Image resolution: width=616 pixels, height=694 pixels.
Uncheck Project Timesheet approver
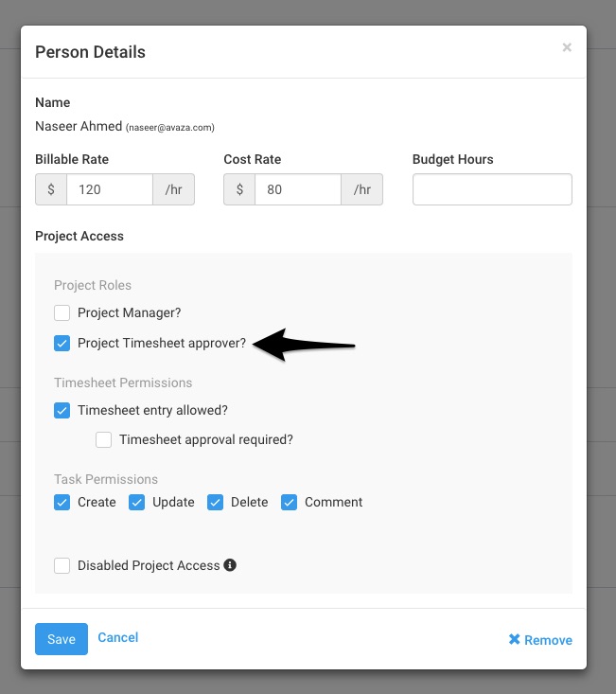62,343
